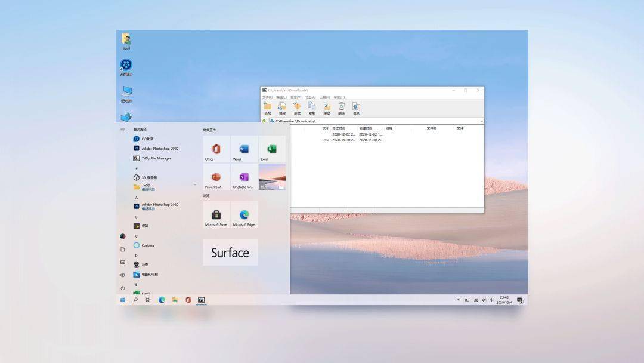This screenshot has width=644, height=363.
Task: Click the Move icon in 7-Zip toolbar
Action: click(x=327, y=109)
